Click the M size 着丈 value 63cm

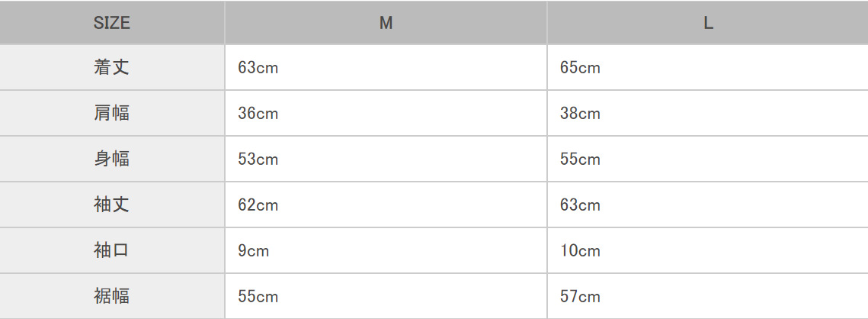click(258, 68)
